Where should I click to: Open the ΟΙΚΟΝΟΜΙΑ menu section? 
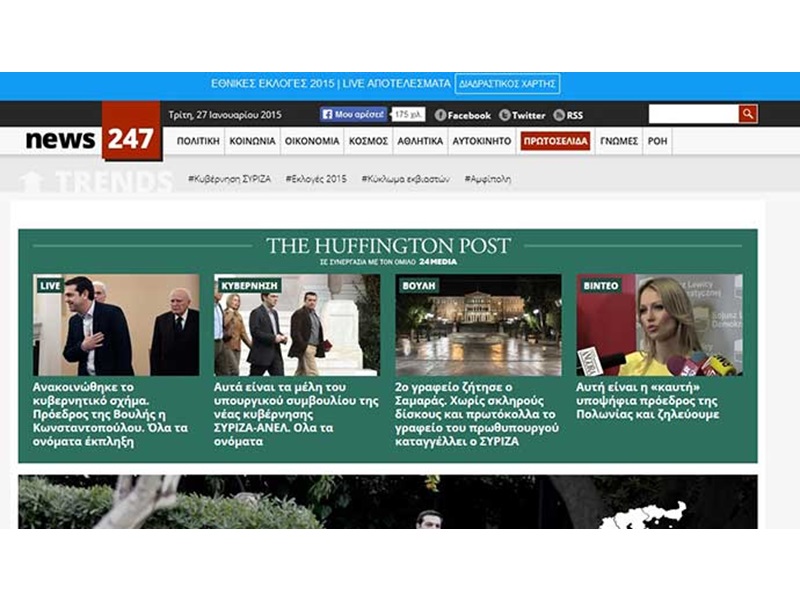(x=312, y=141)
